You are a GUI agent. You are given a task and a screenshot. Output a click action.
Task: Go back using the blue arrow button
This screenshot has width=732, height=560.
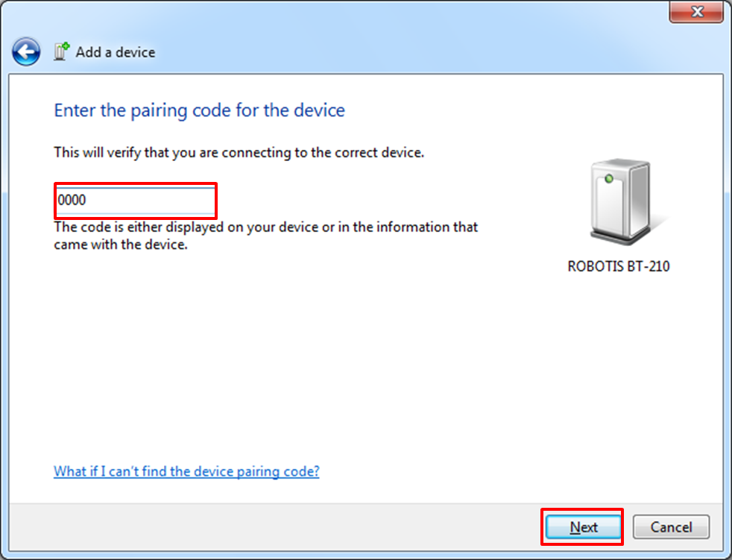click(x=26, y=51)
